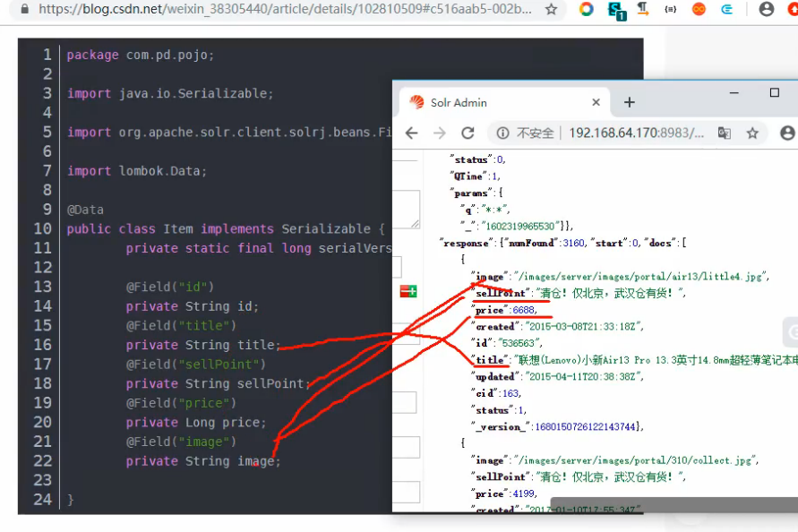Screen dimensions: 798x532
Task: Close the Solr Admin tab
Action: point(596,102)
